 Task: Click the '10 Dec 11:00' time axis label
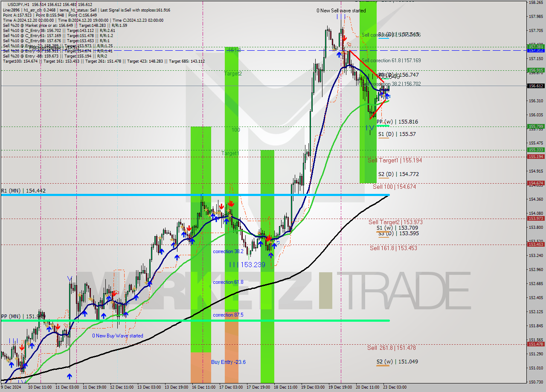40,387
